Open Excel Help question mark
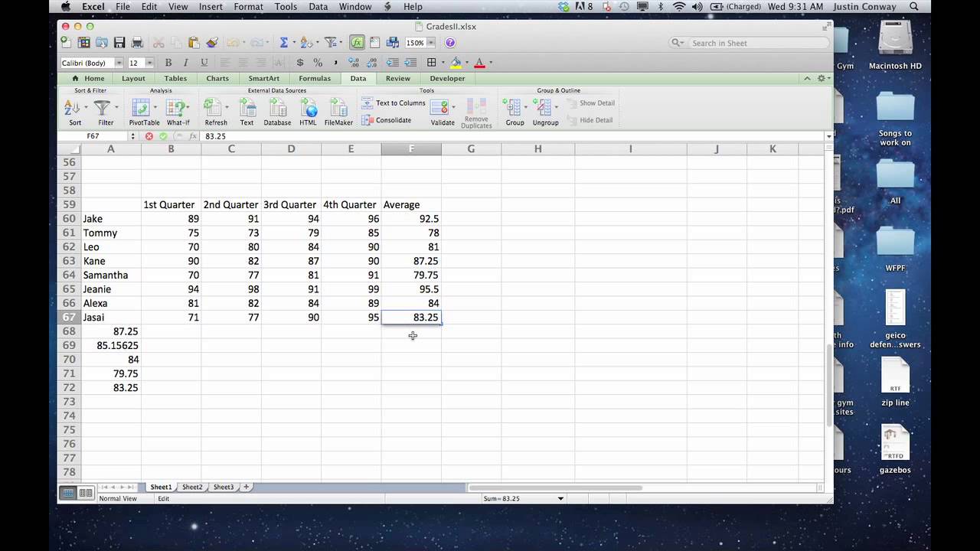 tap(450, 43)
